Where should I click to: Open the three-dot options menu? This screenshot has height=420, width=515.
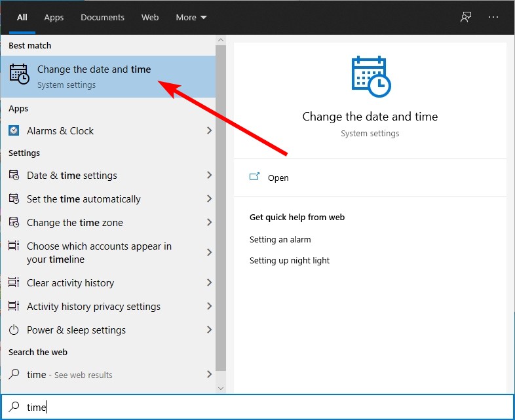[493, 17]
